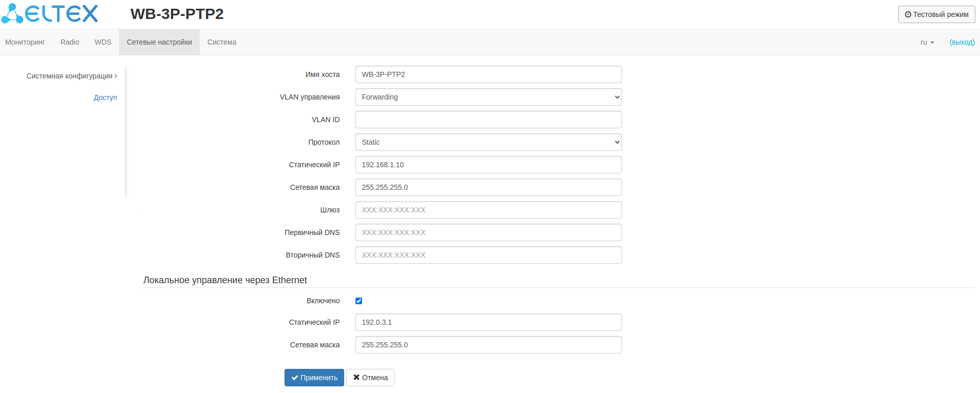This screenshot has height=393, width=980.
Task: Apply settings with Применить button
Action: point(314,378)
